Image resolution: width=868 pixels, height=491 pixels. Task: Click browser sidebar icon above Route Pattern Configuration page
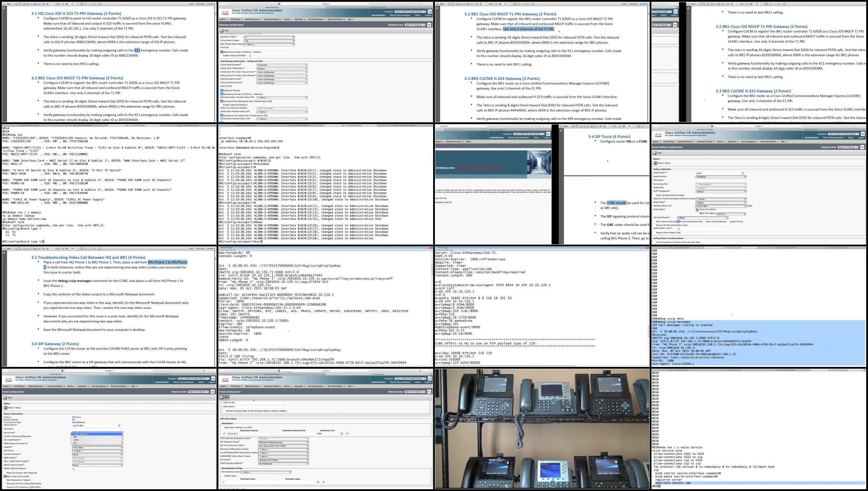661,126
